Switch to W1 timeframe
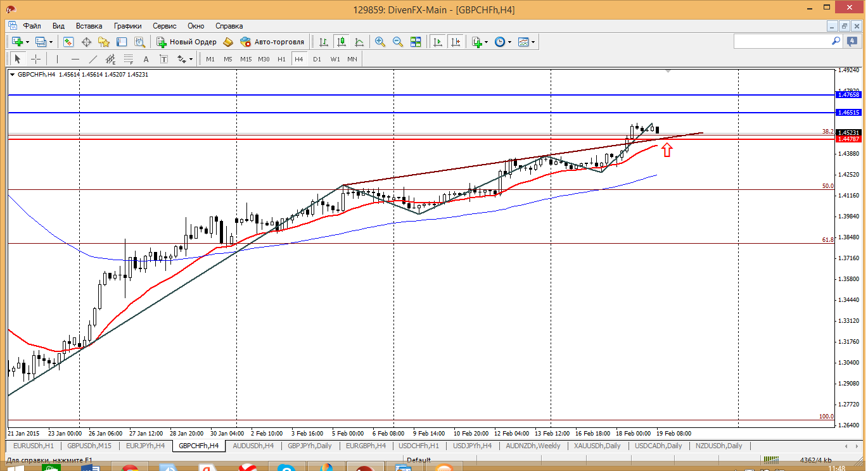 [x=335, y=59]
